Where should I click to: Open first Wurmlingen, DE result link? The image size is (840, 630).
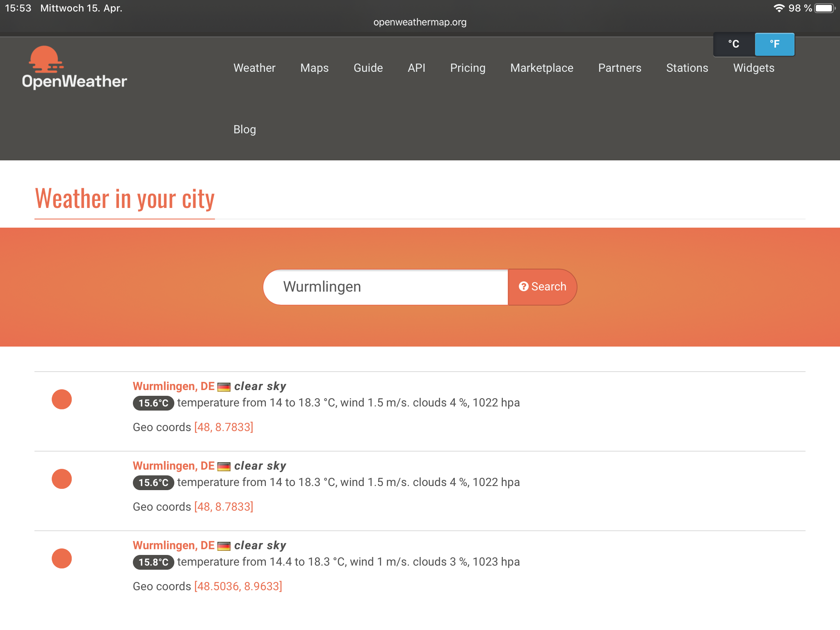point(173,386)
